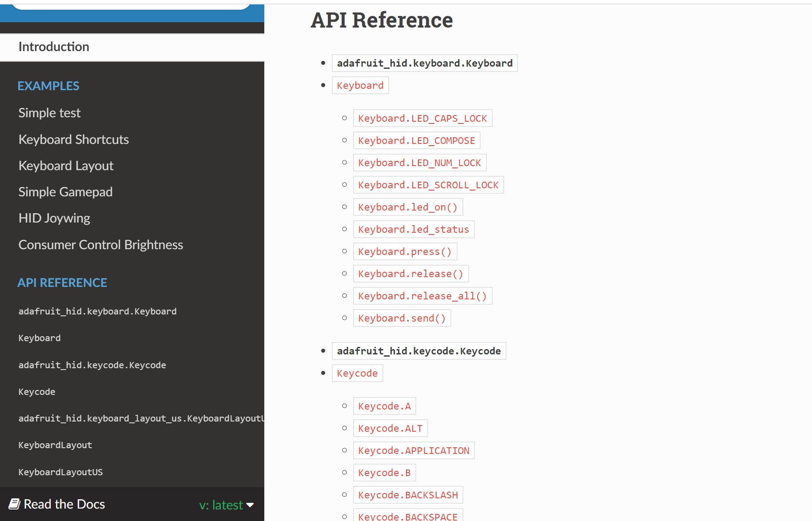The width and height of the screenshot is (812, 521).
Task: Select HID Joywing in sidebar
Action: coord(54,218)
